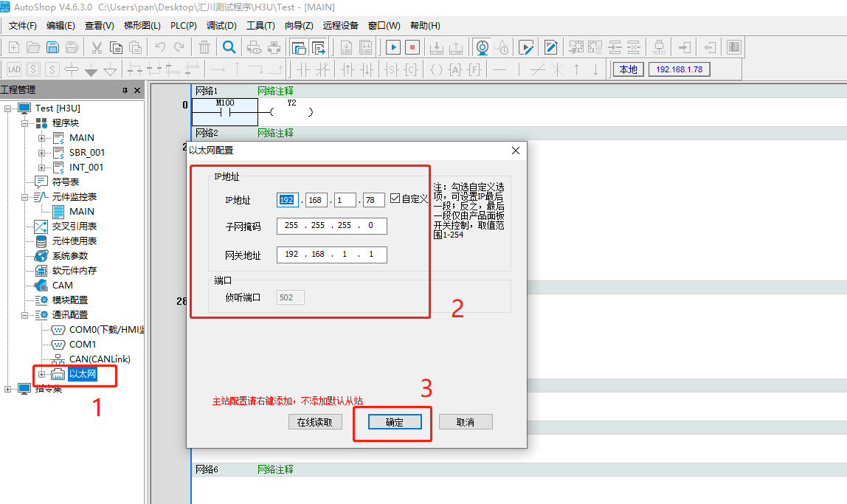Screen dimensions: 847x504
Task: Toggle the 自定义 checkbox
Action: pyautogui.click(x=395, y=199)
